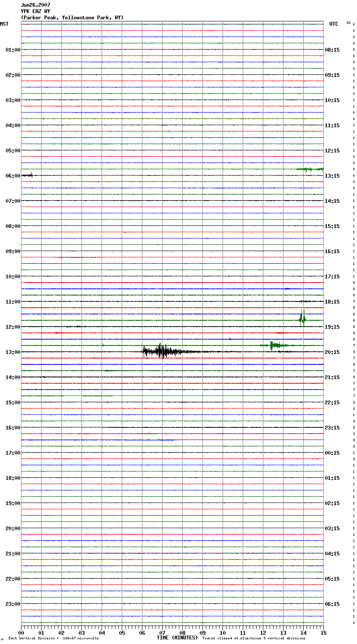Click the 20:15 UTC time label
The width and height of the screenshot is (357, 644).
(x=332, y=352)
